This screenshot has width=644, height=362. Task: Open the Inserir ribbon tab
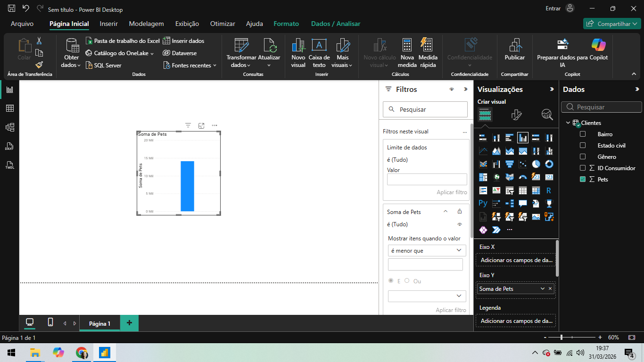click(108, 24)
